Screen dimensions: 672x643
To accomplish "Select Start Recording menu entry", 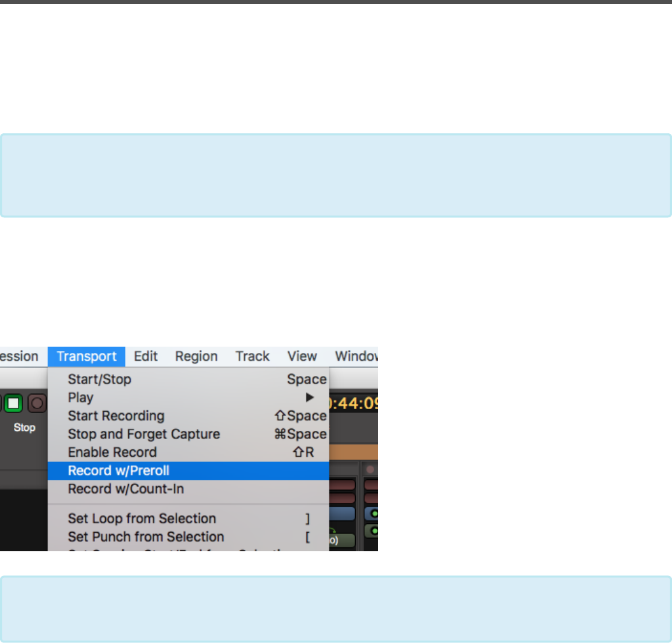I will 189,416.
